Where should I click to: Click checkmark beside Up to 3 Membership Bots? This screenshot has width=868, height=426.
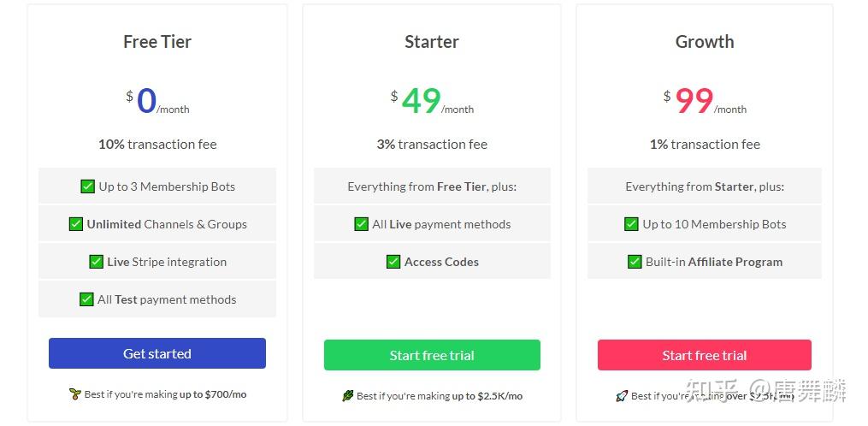tap(87, 186)
